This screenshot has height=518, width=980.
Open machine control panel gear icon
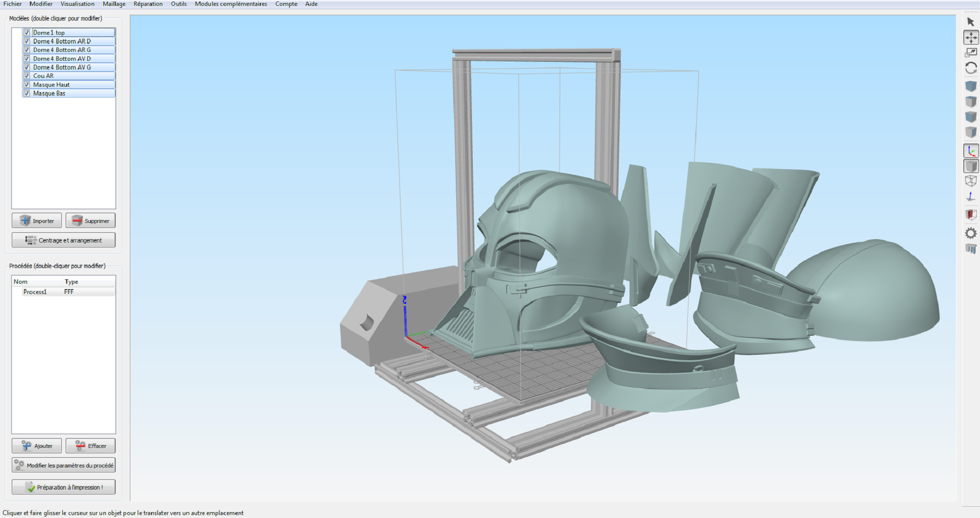tap(971, 233)
